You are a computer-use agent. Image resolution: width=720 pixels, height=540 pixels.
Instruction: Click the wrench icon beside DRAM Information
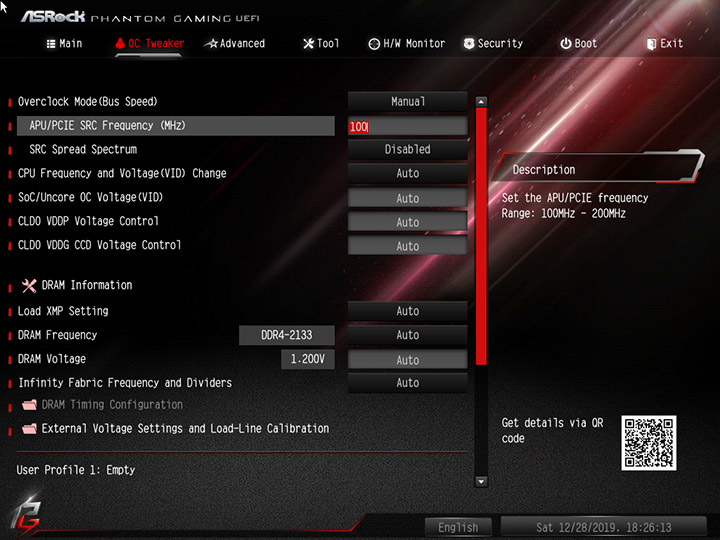29,286
